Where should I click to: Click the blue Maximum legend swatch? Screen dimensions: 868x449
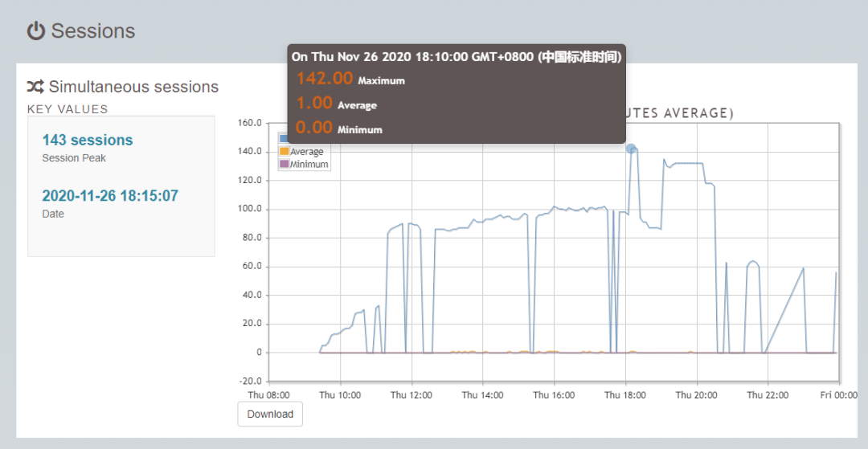tap(284, 138)
